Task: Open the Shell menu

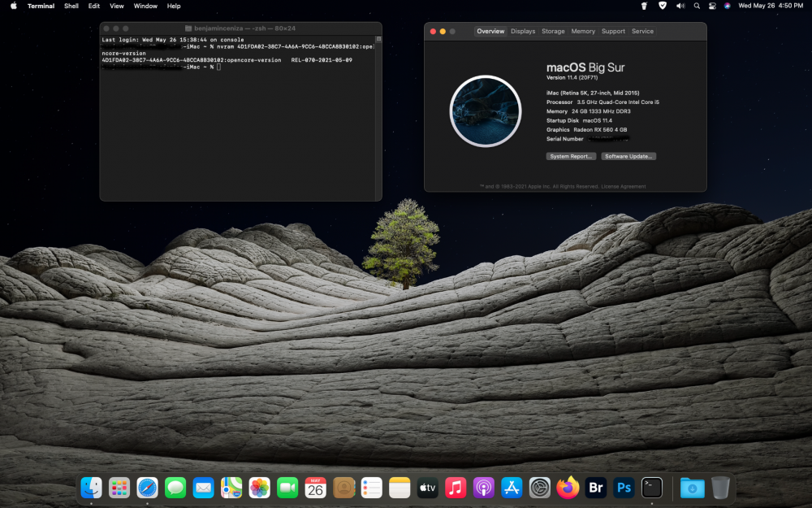Action: click(x=71, y=6)
